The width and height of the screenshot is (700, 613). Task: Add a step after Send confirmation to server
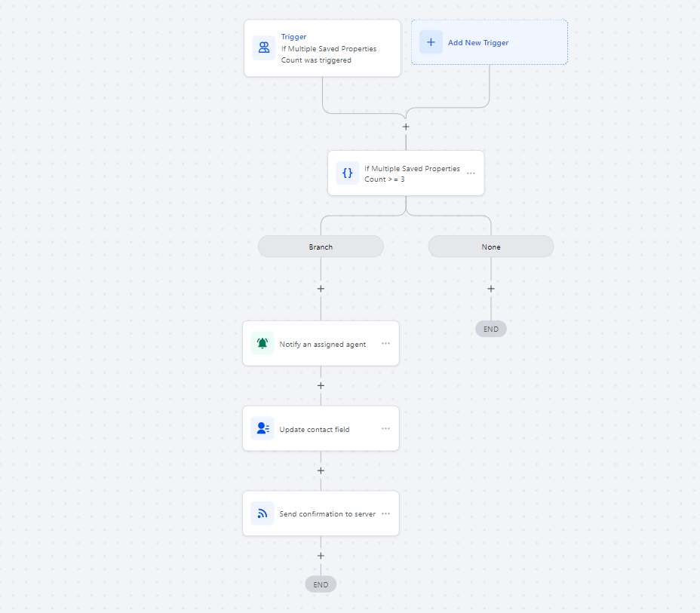click(321, 556)
